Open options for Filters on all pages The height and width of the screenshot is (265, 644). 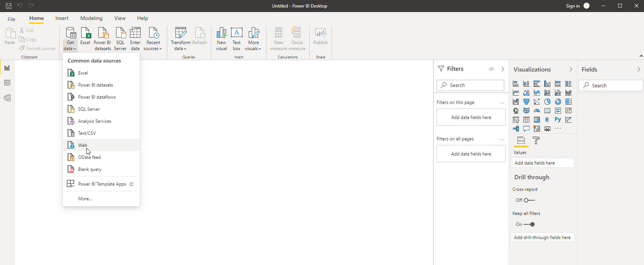pyautogui.click(x=502, y=139)
